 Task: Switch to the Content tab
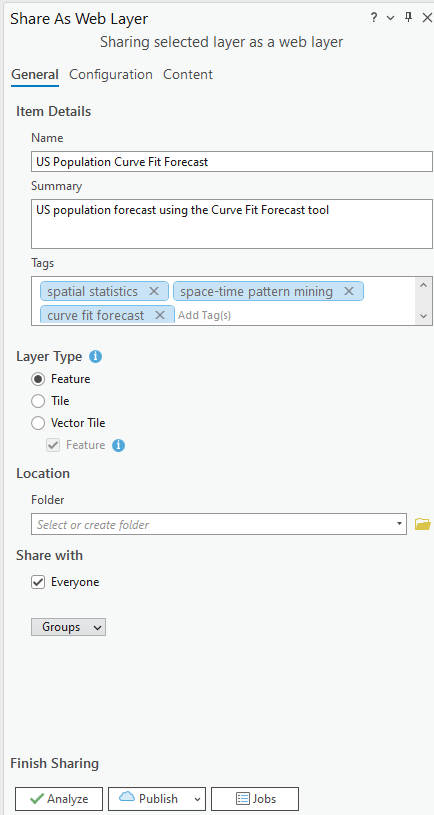click(188, 74)
